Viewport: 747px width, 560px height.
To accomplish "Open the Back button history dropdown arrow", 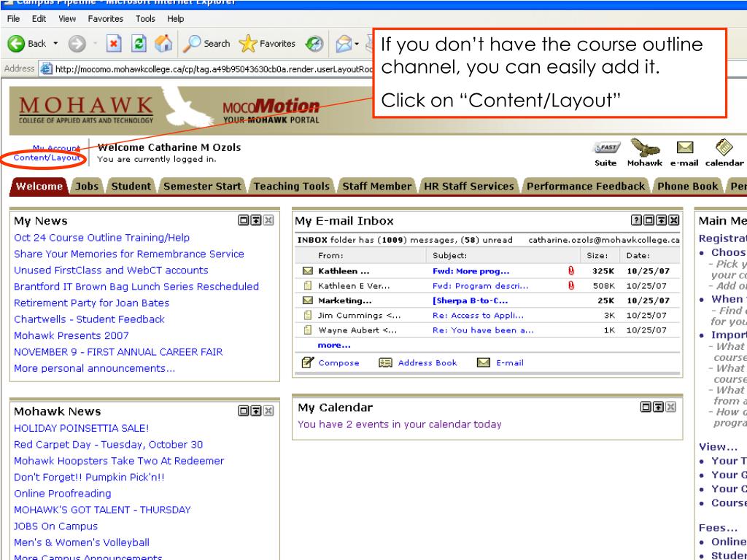I will [x=57, y=44].
